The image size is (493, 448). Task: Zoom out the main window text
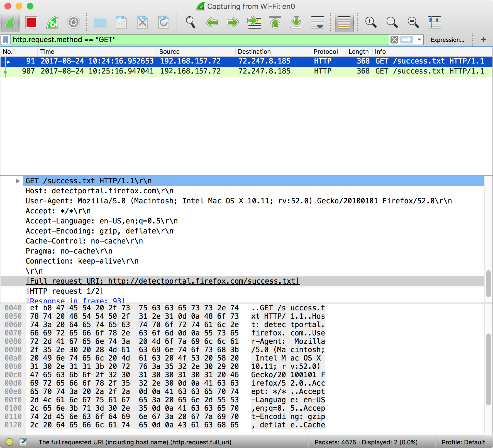pyautogui.click(x=392, y=22)
